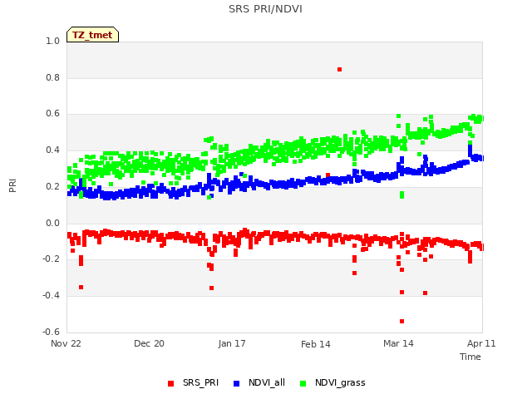The image size is (532, 399).
Task: Click the -0.2 y-axis tick value
Action: point(51,259)
